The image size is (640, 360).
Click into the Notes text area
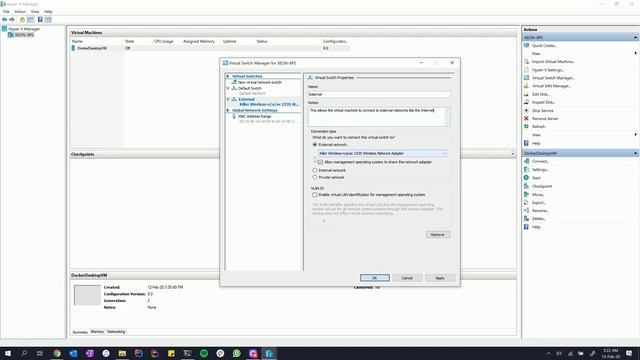tap(379, 117)
